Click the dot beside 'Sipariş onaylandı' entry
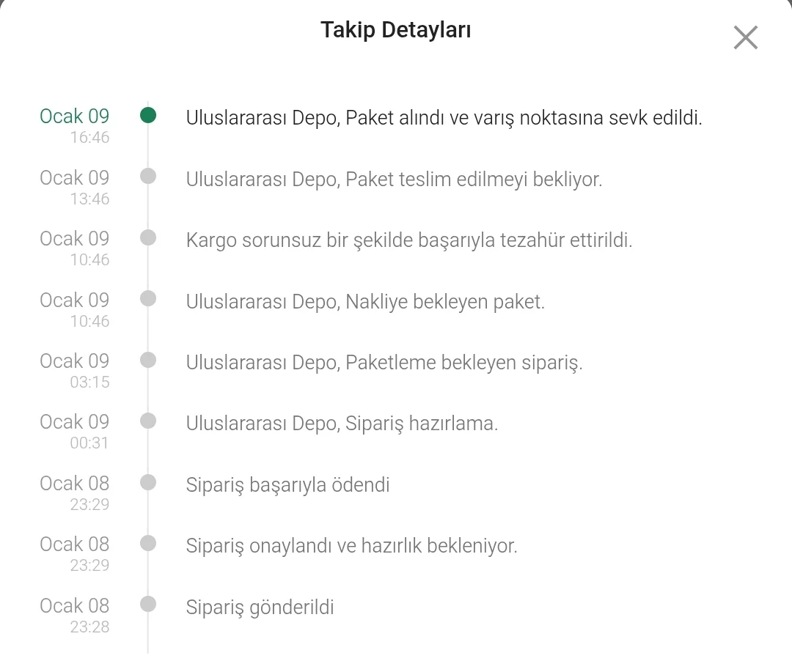This screenshot has height=672, width=792. pyautogui.click(x=148, y=543)
